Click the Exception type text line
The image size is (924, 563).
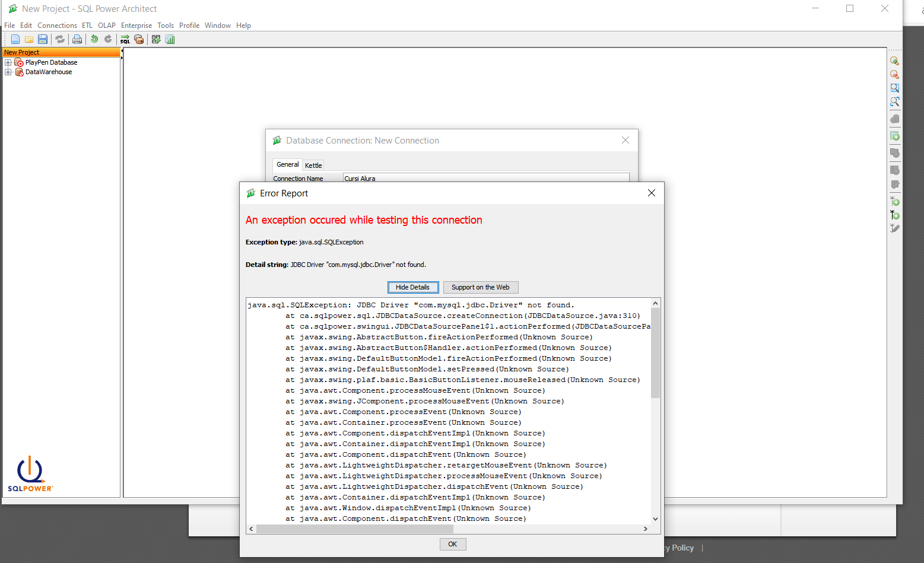[x=304, y=242]
